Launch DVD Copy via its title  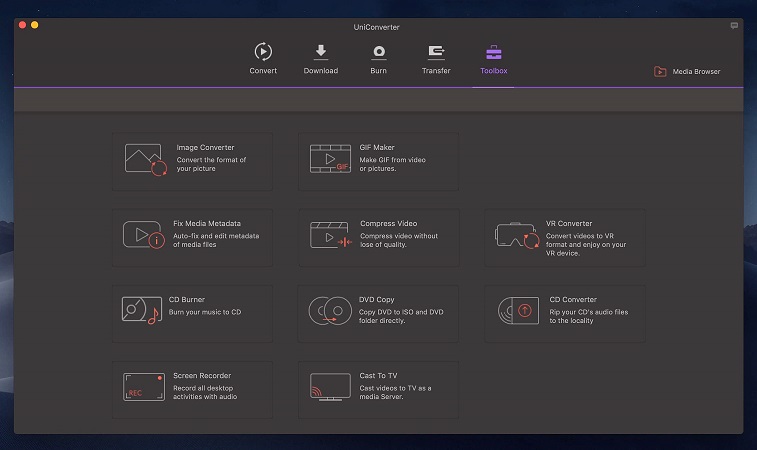click(377, 299)
